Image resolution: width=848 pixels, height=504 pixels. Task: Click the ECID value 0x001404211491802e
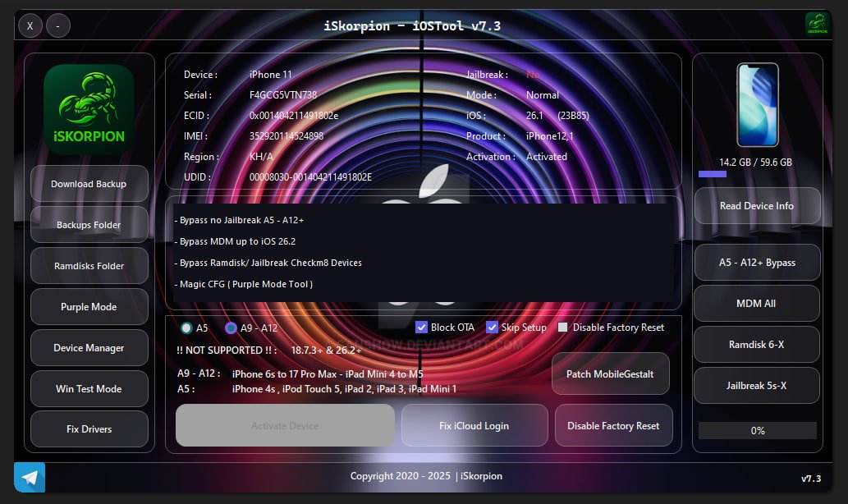coord(294,116)
